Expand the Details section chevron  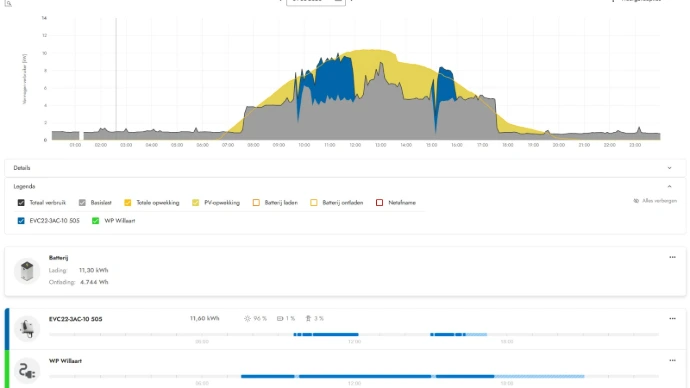(669, 168)
